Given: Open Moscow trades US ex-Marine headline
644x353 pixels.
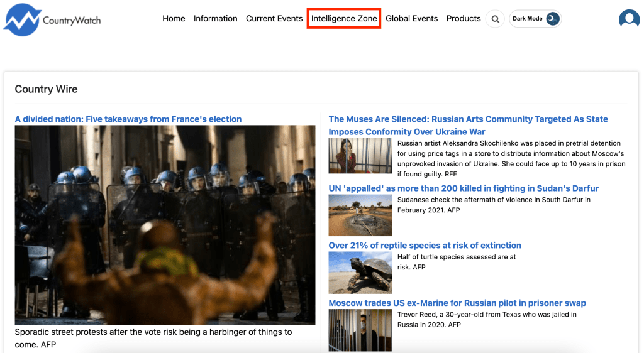Looking at the screenshot, I should [x=457, y=303].
